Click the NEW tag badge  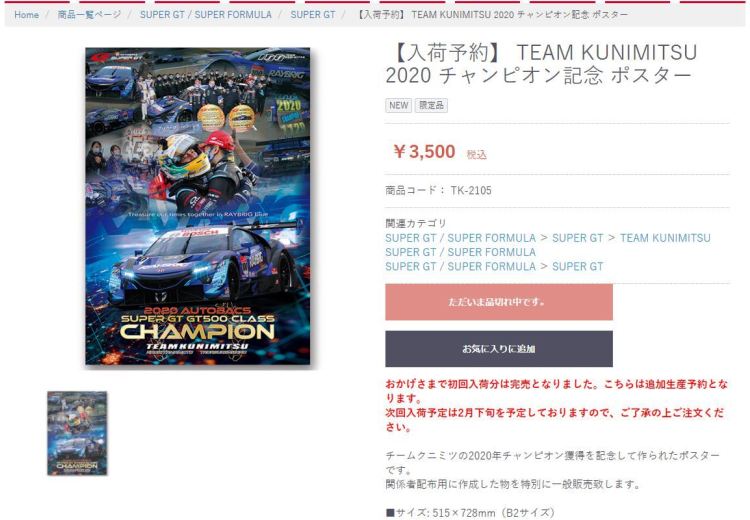point(398,105)
